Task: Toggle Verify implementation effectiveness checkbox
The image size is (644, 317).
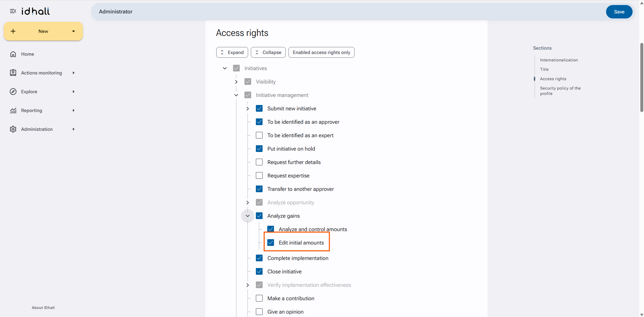Action: point(259,285)
